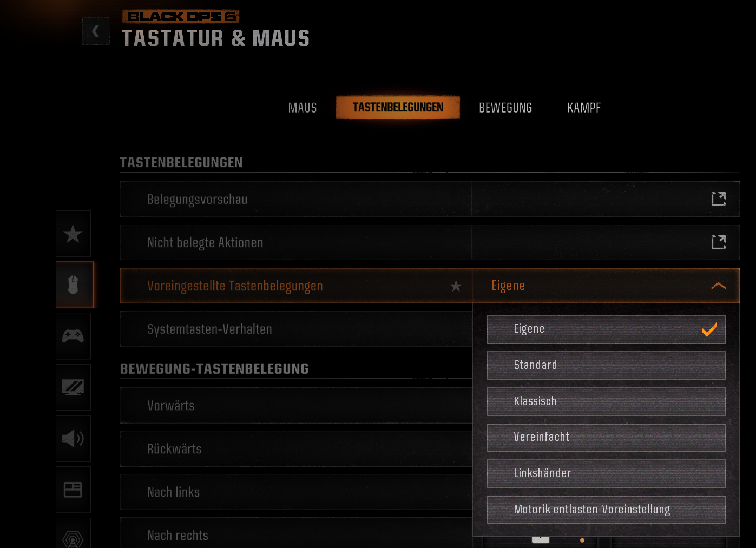Open the Graphics display sidebar icon

click(73, 387)
